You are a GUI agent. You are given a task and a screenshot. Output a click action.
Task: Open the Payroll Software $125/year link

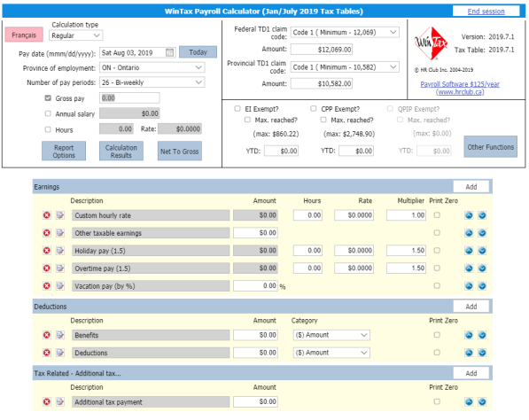coord(460,88)
